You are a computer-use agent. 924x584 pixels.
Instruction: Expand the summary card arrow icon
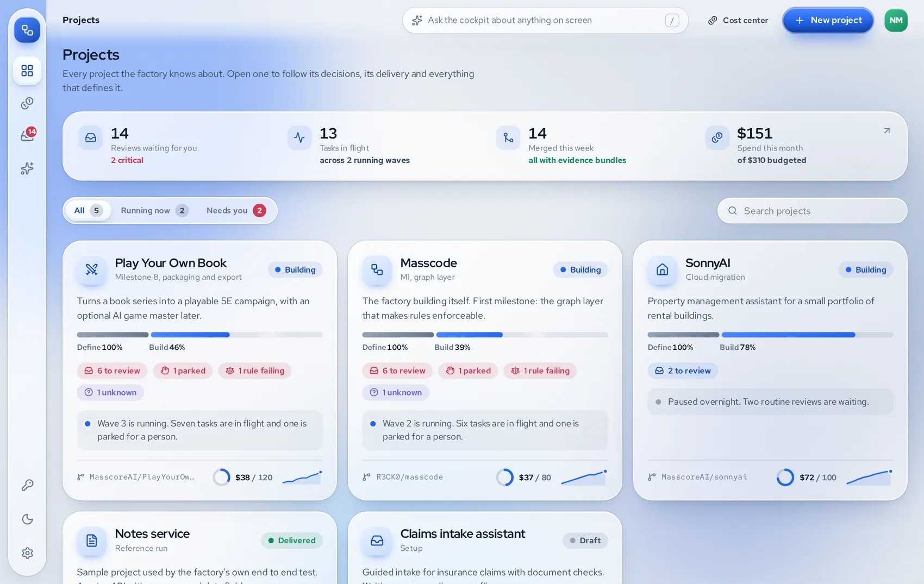pyautogui.click(x=886, y=131)
